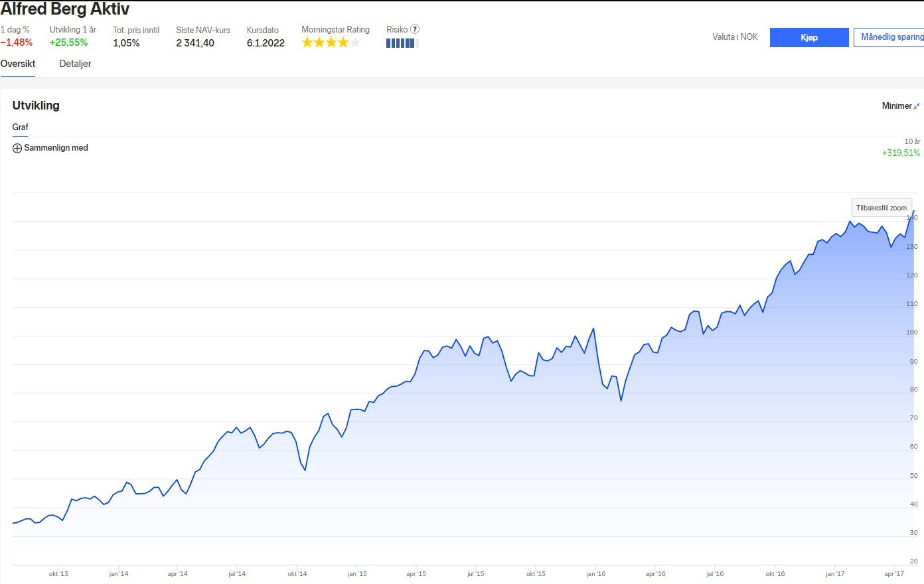Click the Risiko risk level bar indicator
This screenshot has height=584, width=924.
tap(402, 43)
